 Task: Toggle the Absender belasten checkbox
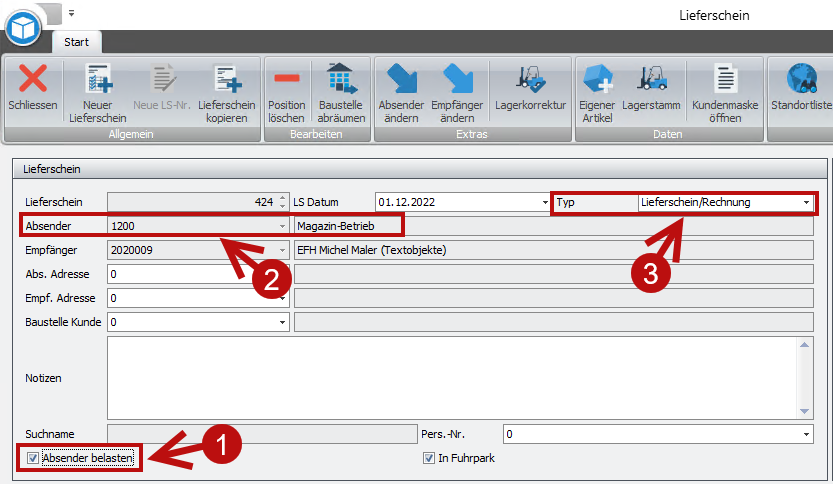click(33, 458)
